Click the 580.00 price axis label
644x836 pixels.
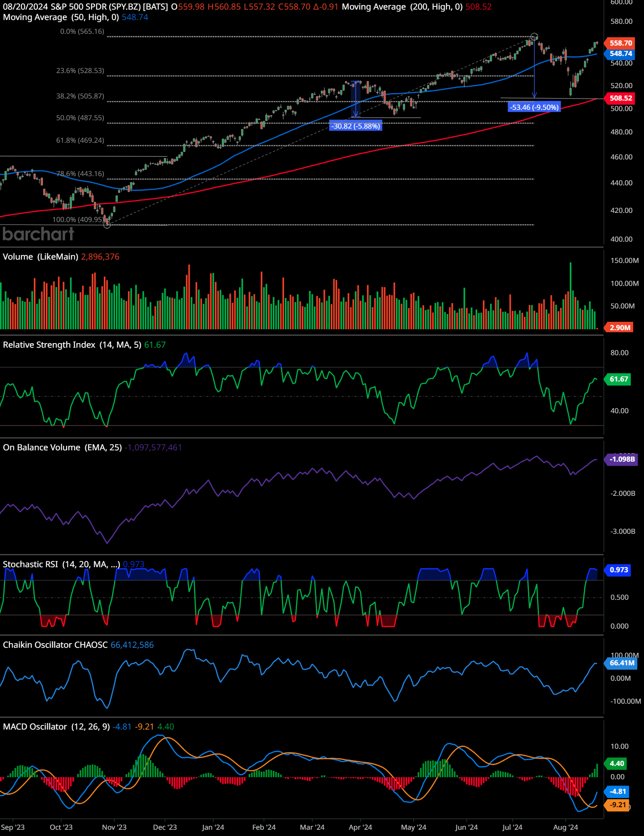(621, 21)
